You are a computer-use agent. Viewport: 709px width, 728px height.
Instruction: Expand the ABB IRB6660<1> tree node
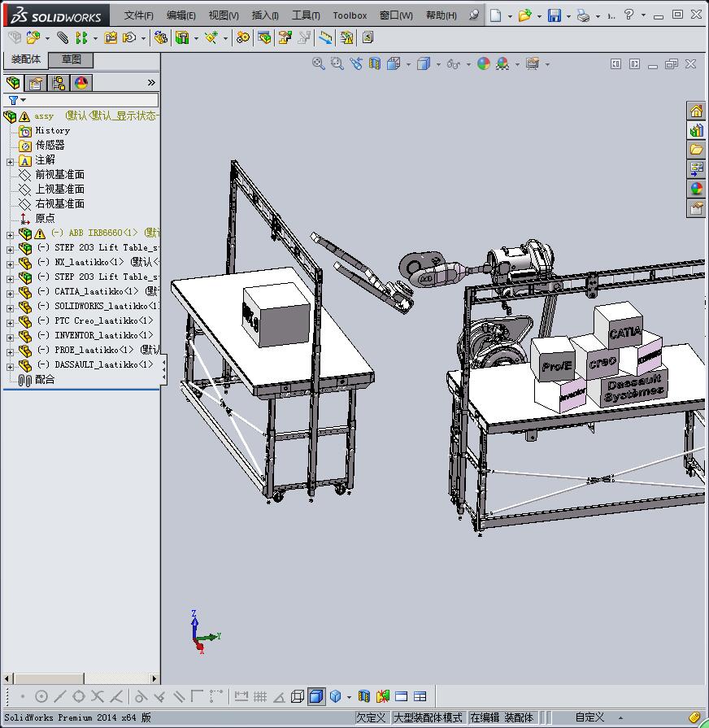coord(11,235)
